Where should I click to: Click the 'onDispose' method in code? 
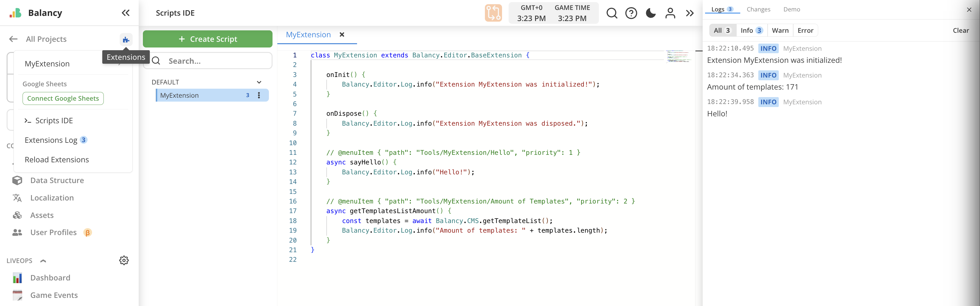click(x=344, y=114)
